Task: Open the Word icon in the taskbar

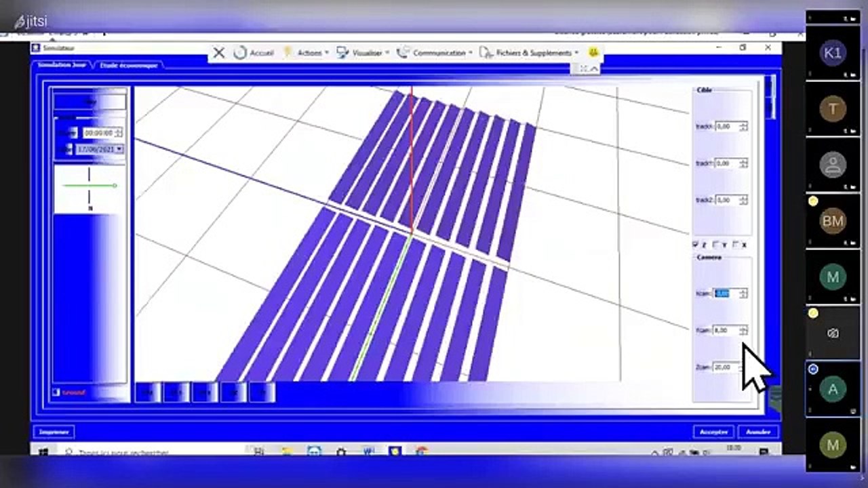Action: (369, 451)
